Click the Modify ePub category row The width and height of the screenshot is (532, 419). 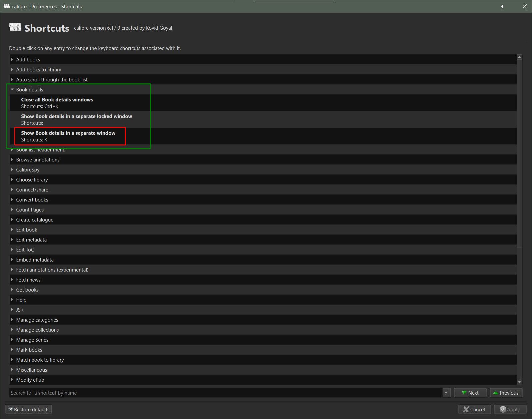(x=263, y=380)
